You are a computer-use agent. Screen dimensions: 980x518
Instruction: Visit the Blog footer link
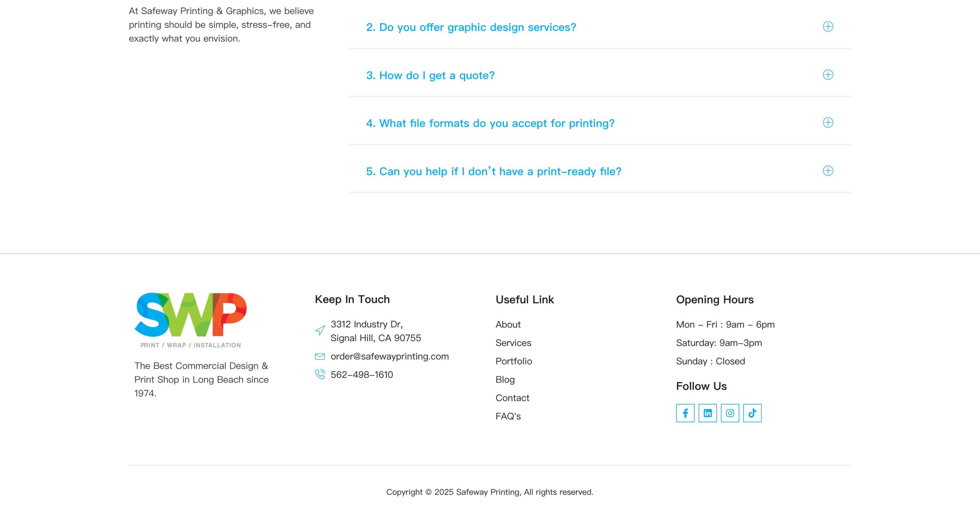coord(505,380)
